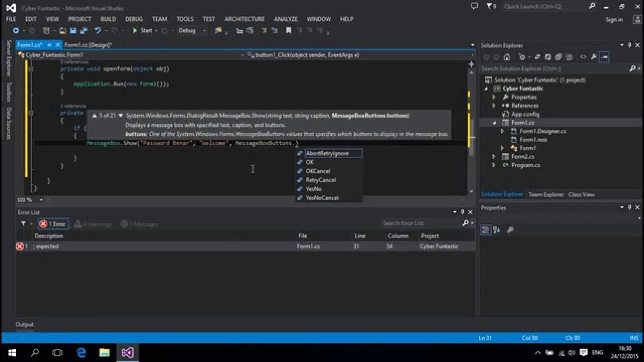
Task: Click the Sign in link
Action: coord(614,20)
